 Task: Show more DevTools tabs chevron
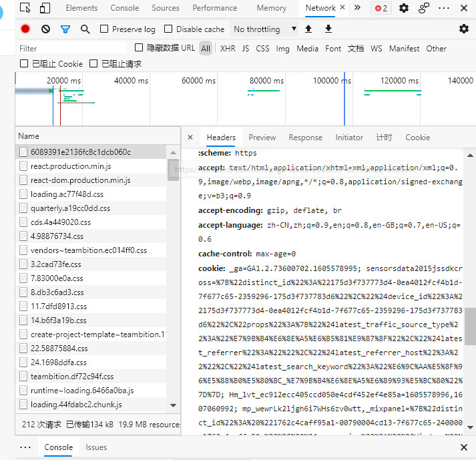[357, 7]
